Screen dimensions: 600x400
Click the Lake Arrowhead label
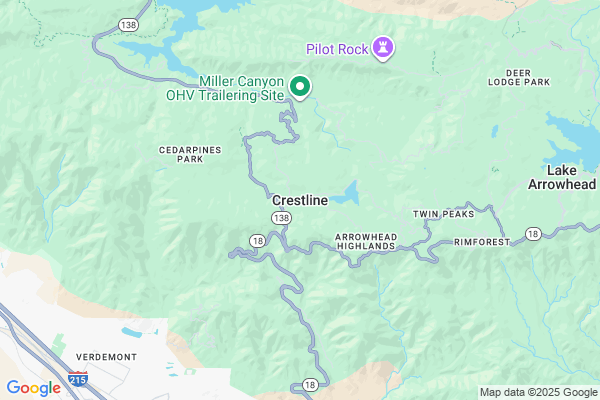click(562, 177)
